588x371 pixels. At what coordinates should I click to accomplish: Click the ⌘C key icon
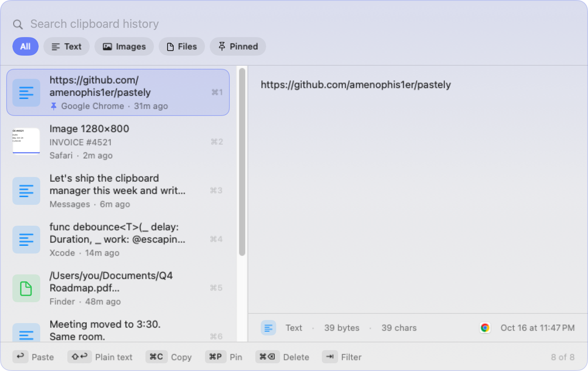pyautogui.click(x=157, y=356)
